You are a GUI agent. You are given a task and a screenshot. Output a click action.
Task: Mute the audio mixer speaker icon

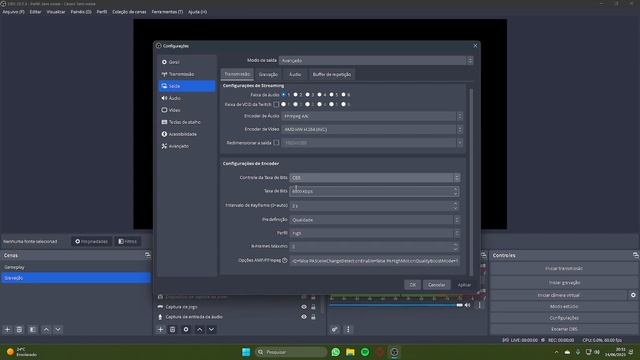pos(467,305)
